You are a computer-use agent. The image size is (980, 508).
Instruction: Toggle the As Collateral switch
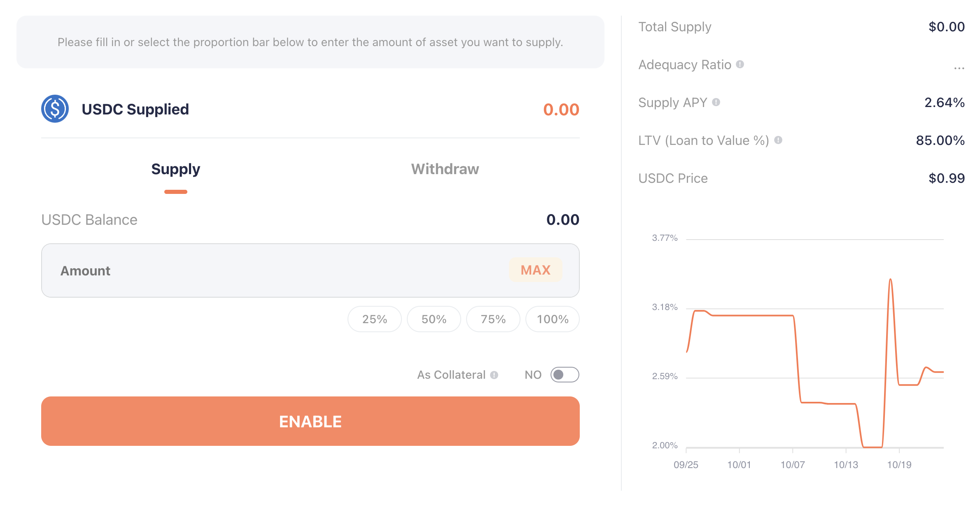click(x=565, y=375)
